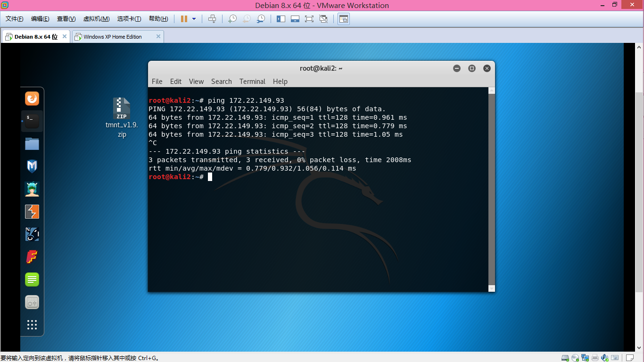Screen dimensions: 644x362
Task: Click the icmp_seq=3 ping reply line
Action: click(x=276, y=134)
